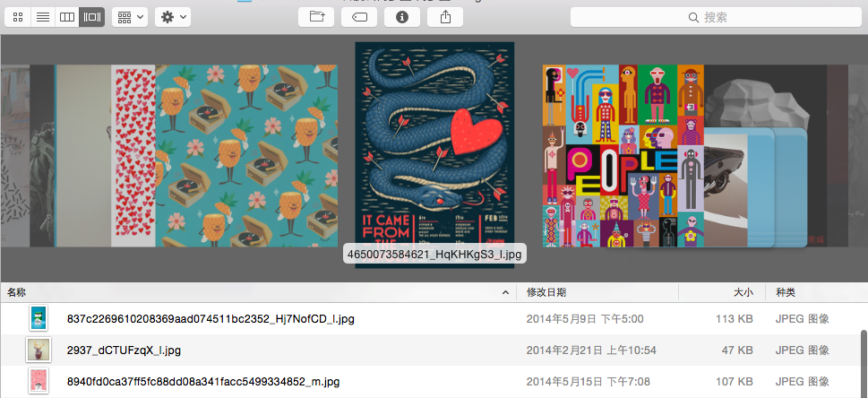This screenshot has width=868, height=398.
Task: Open the share menu
Action: (445, 17)
